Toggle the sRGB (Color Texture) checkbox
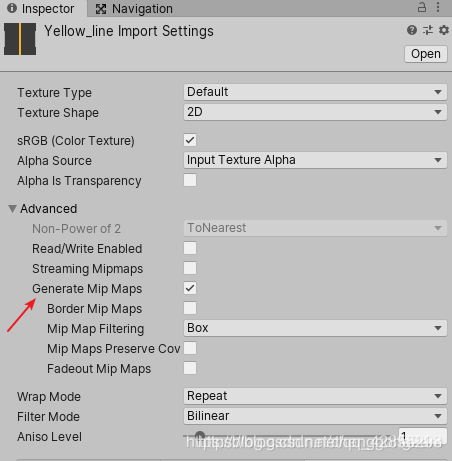The width and height of the screenshot is (452, 461). pos(190,140)
